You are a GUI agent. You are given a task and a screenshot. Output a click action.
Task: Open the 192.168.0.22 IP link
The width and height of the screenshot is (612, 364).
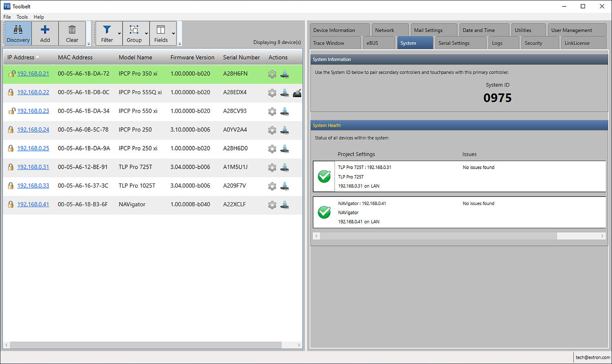click(x=33, y=92)
